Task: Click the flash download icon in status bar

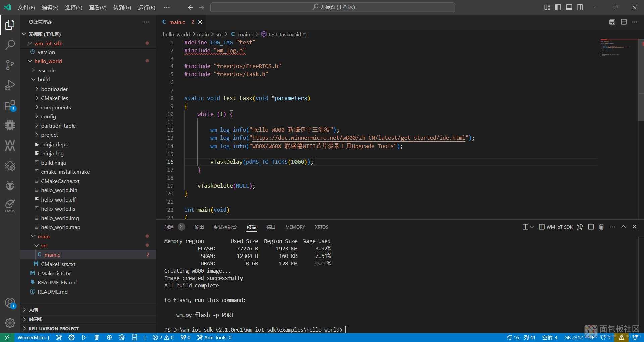Action: pyautogui.click(x=109, y=337)
